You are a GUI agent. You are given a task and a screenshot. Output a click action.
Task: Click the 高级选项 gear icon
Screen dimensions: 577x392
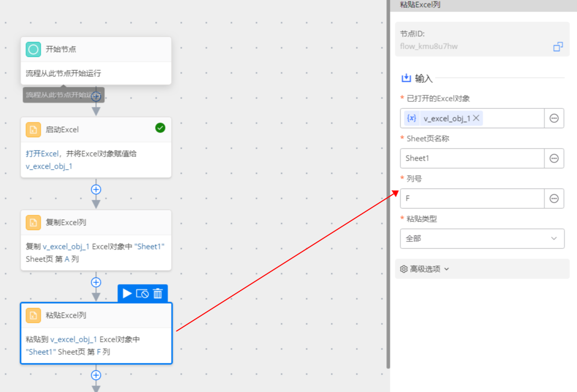click(x=404, y=269)
